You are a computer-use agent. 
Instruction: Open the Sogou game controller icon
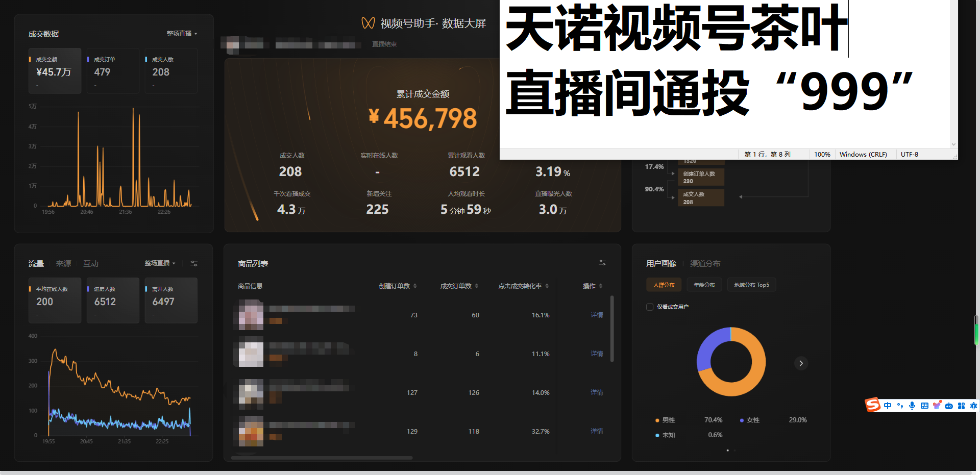tap(949, 406)
